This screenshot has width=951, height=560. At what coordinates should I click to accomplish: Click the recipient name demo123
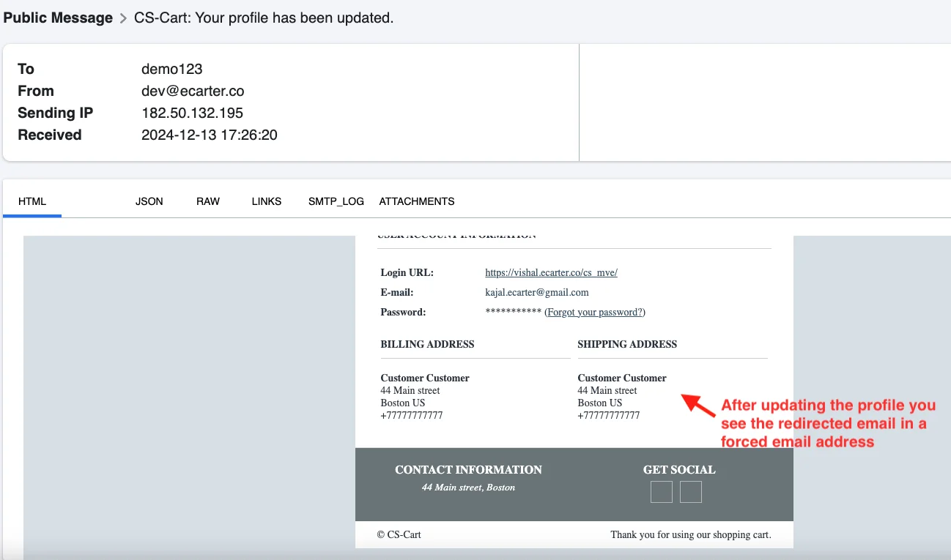point(171,69)
